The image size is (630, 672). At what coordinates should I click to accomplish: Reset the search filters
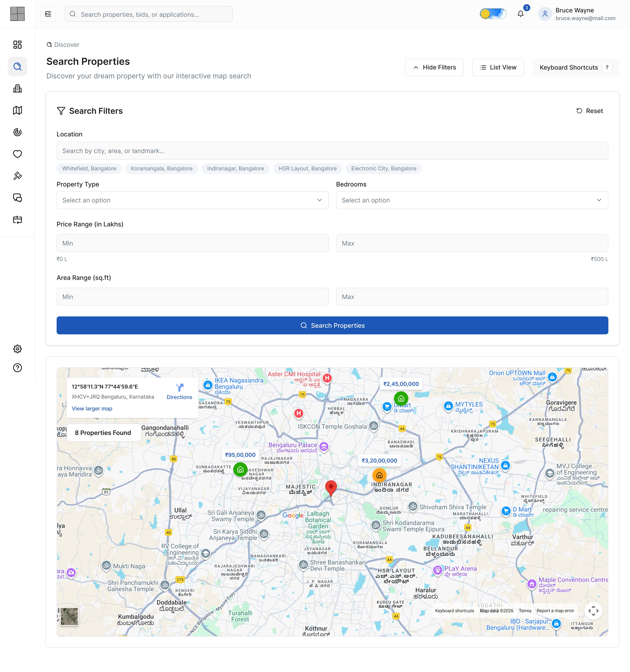tap(590, 111)
